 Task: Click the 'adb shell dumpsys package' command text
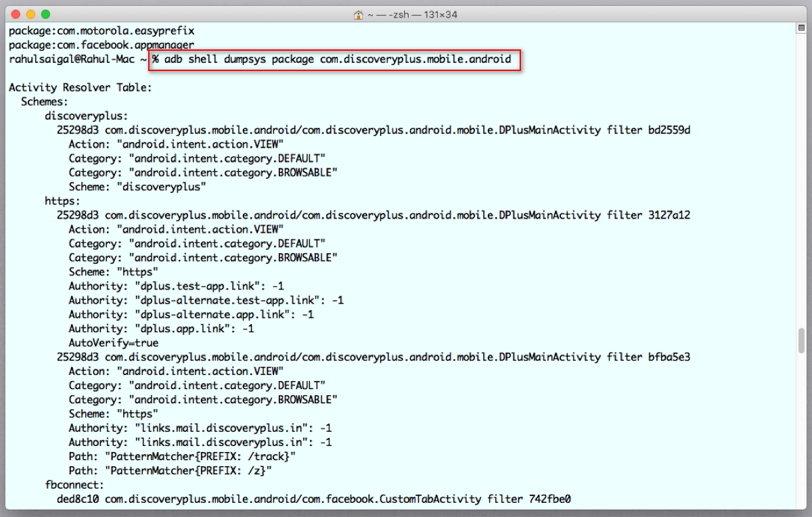239,60
